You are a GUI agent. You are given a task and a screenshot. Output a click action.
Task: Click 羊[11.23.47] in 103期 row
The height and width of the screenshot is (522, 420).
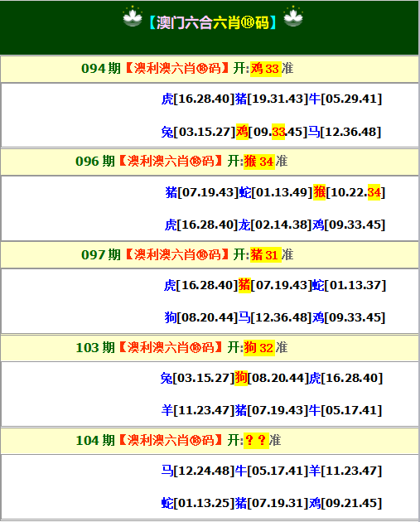(x=198, y=410)
